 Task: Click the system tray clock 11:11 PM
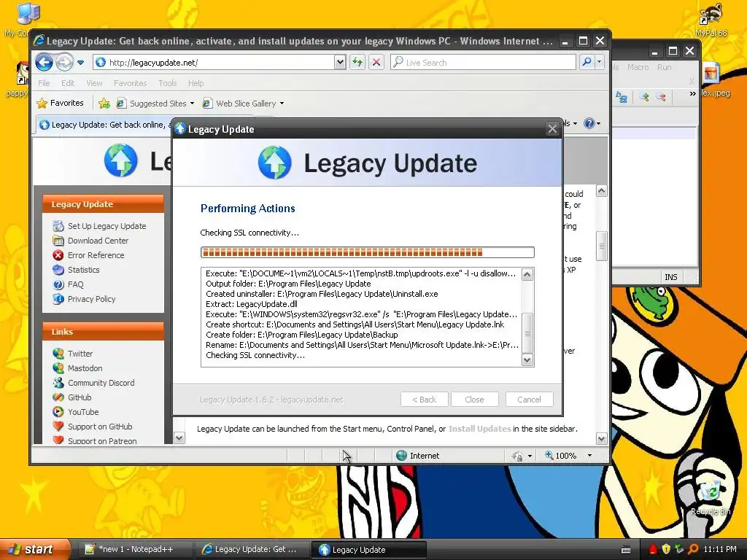720,549
